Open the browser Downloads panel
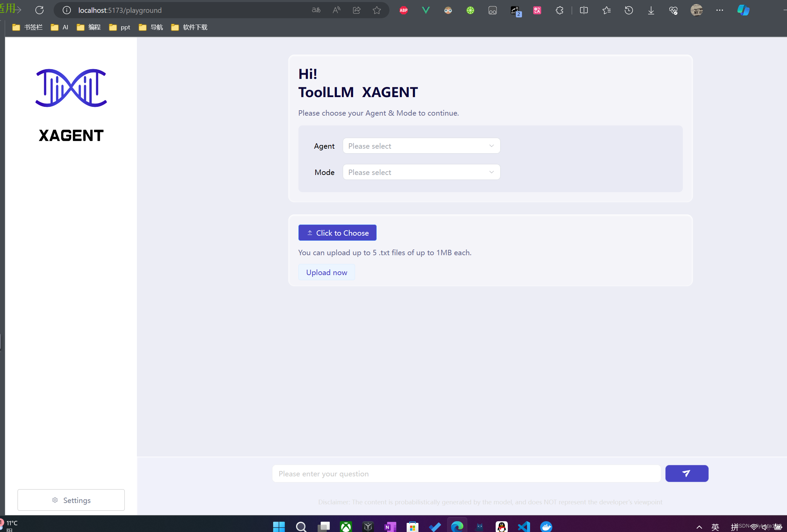Screen dimensions: 787x532 650,10
